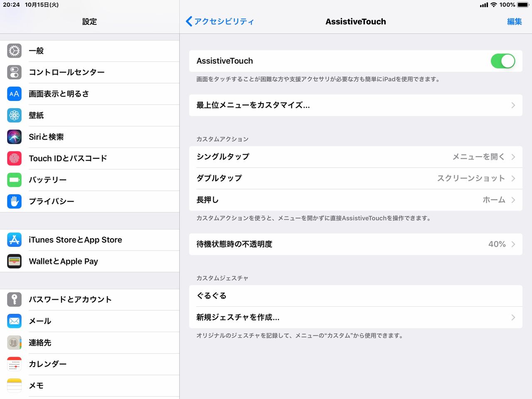Open the 一般 gear icon

coord(14,51)
